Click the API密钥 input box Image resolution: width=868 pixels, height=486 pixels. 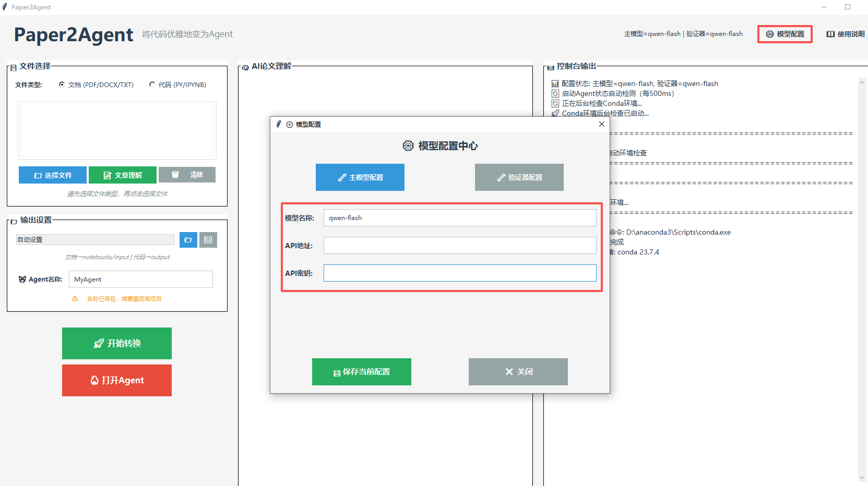(x=459, y=273)
